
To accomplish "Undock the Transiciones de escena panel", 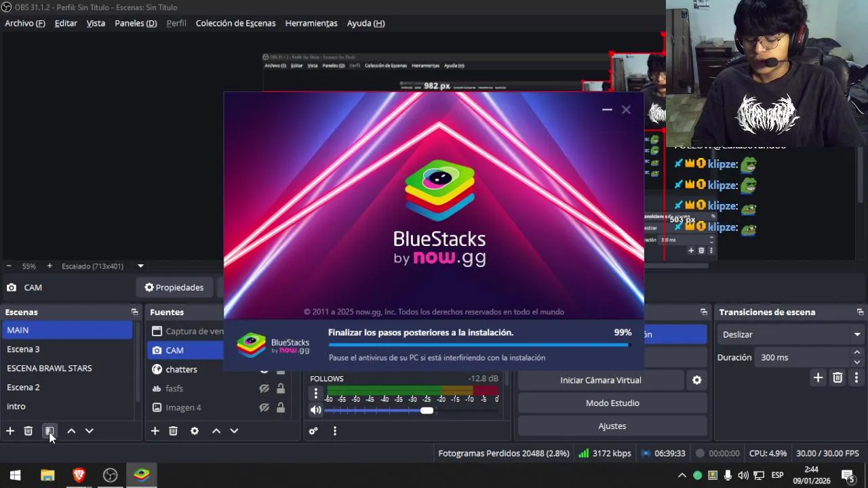I will pos(860,312).
